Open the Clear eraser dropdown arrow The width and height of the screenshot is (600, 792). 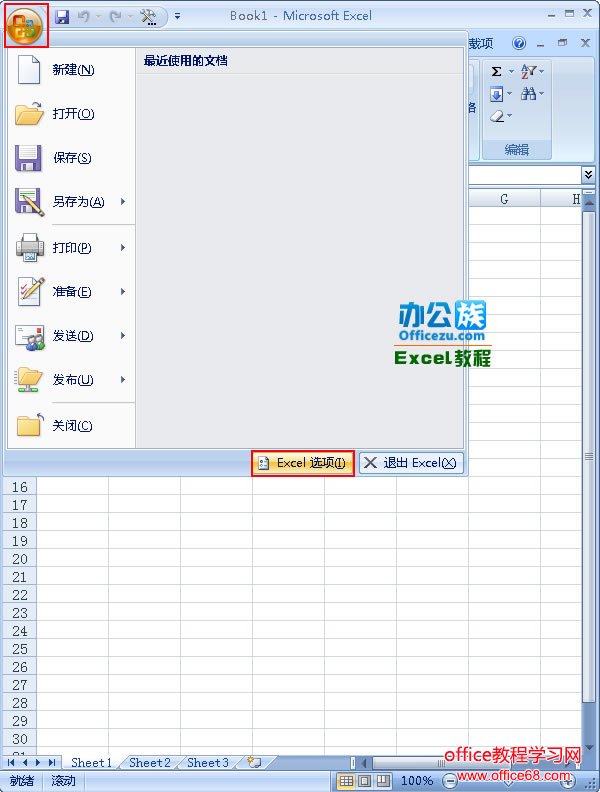[x=510, y=116]
